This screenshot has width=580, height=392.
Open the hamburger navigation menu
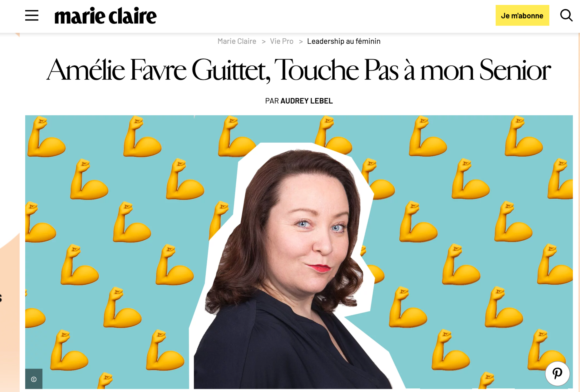[32, 15]
